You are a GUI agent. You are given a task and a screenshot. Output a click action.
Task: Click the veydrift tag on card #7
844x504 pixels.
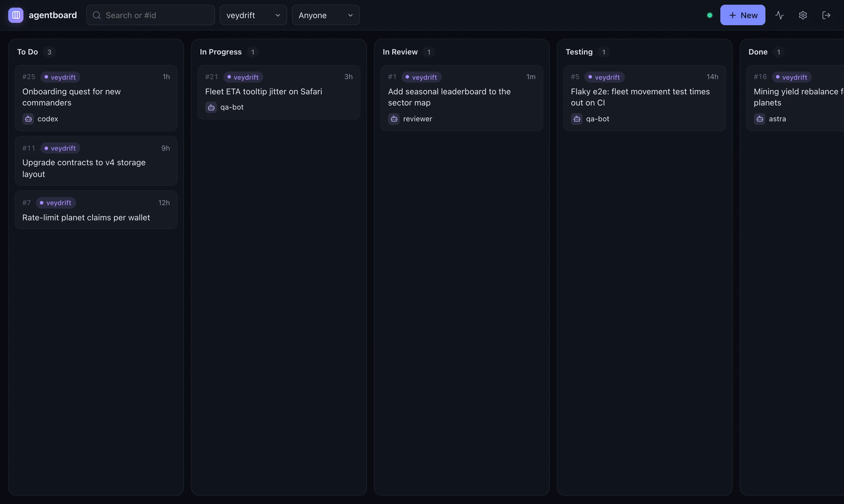[x=56, y=203]
